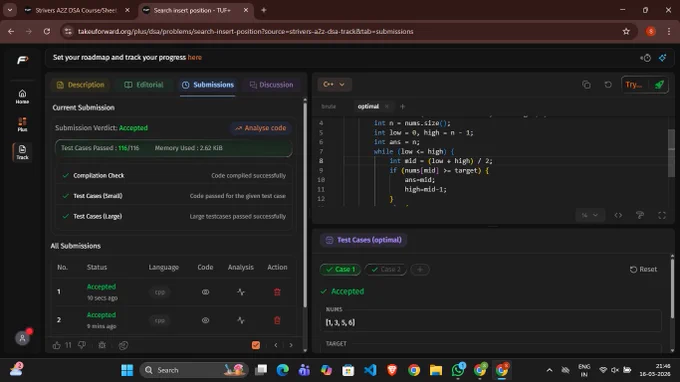
Task: Click the code brackets icon in editor footer
Action: coord(618,215)
